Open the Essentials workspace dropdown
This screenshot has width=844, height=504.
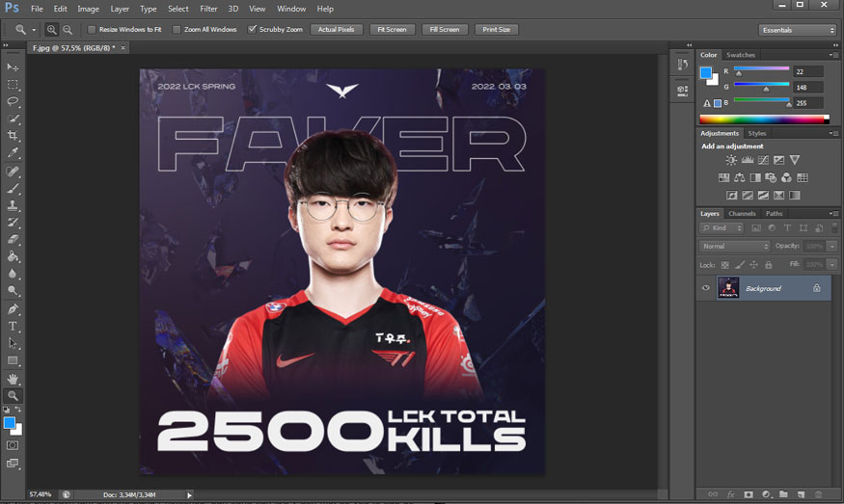797,30
